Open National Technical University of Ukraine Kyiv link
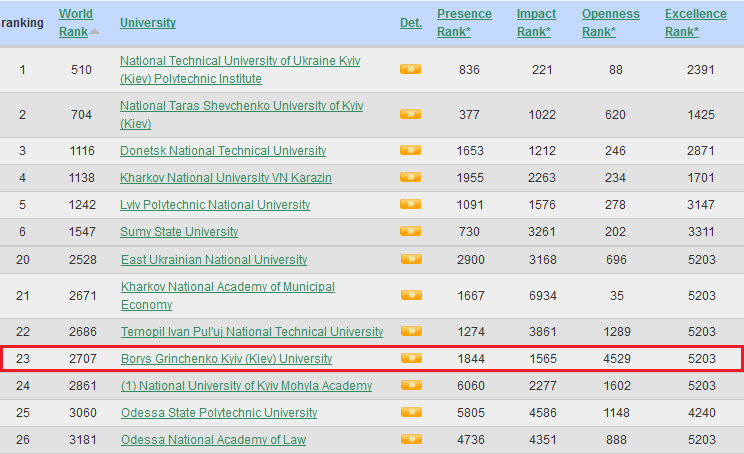 [240, 62]
